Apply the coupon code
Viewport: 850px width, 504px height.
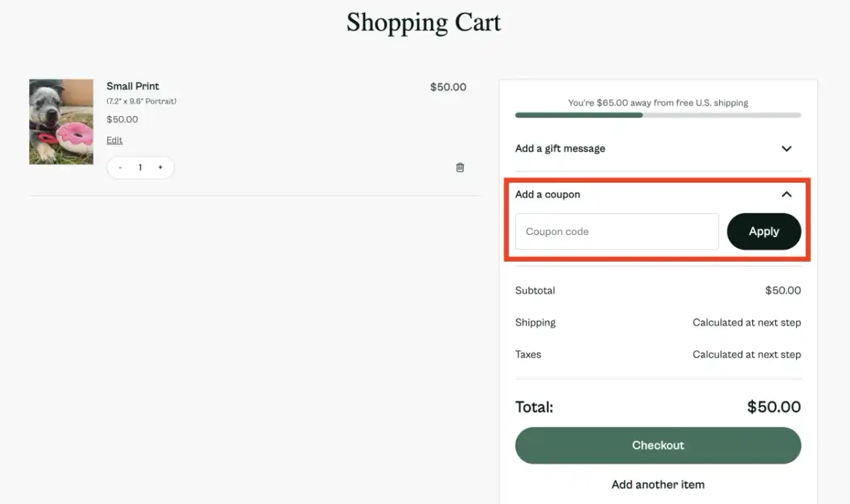tap(764, 231)
